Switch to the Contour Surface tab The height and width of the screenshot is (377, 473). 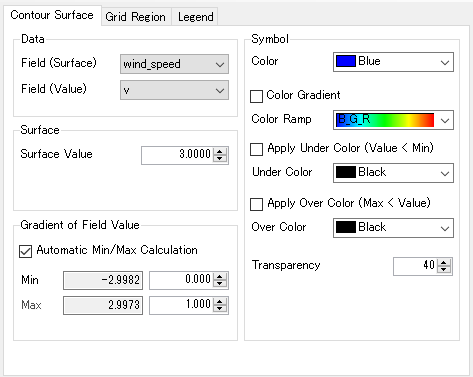click(52, 15)
